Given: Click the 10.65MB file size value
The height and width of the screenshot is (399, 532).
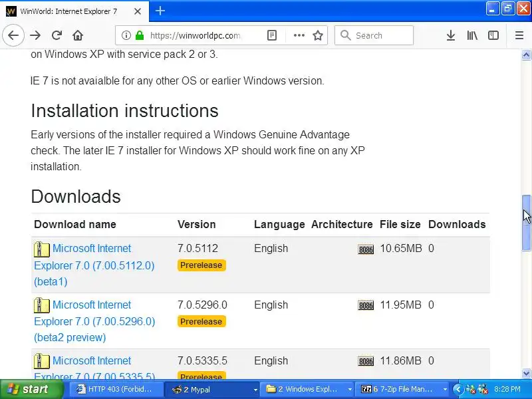Looking at the screenshot, I should pos(401,248).
